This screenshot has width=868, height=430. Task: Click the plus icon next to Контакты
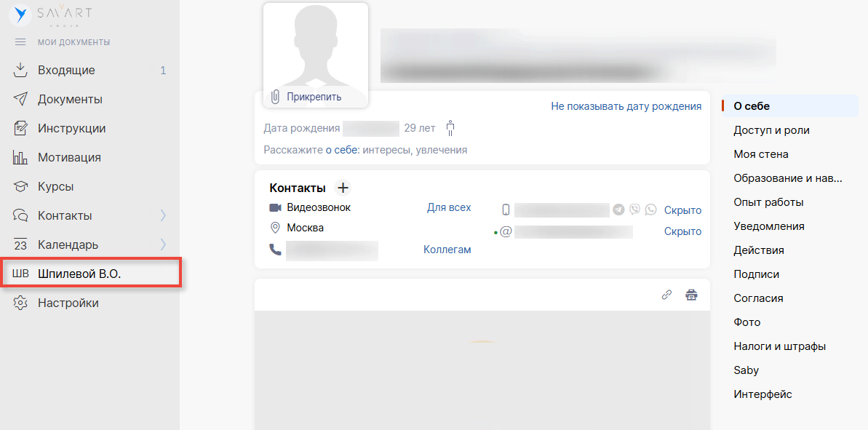[x=343, y=188]
